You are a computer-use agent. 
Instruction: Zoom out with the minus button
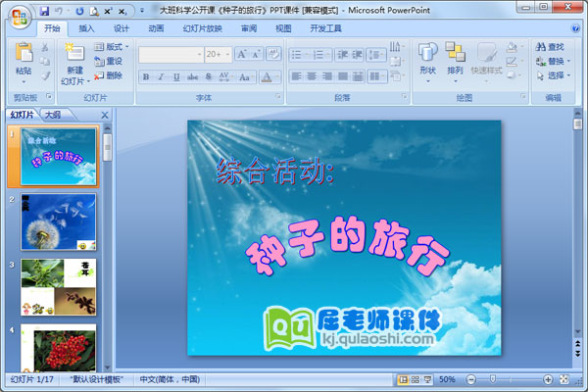(x=471, y=379)
